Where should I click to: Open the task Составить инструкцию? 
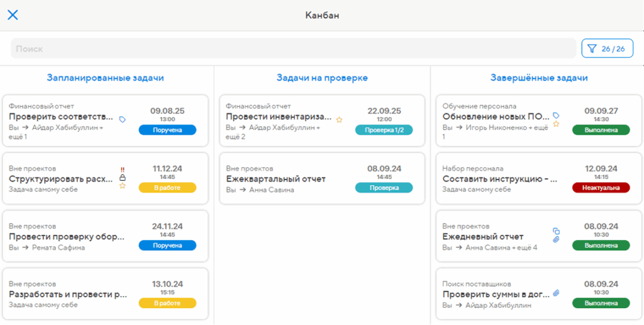tap(500, 179)
